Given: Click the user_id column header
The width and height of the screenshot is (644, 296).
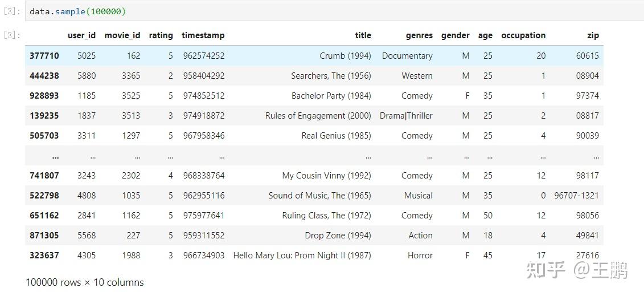Looking at the screenshot, I should tap(81, 35).
